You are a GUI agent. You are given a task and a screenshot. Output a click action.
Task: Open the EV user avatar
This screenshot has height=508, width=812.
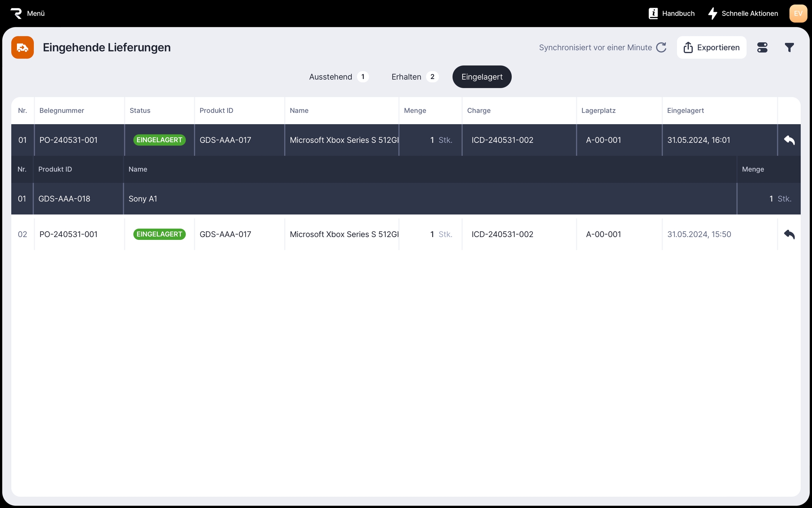[798, 13]
